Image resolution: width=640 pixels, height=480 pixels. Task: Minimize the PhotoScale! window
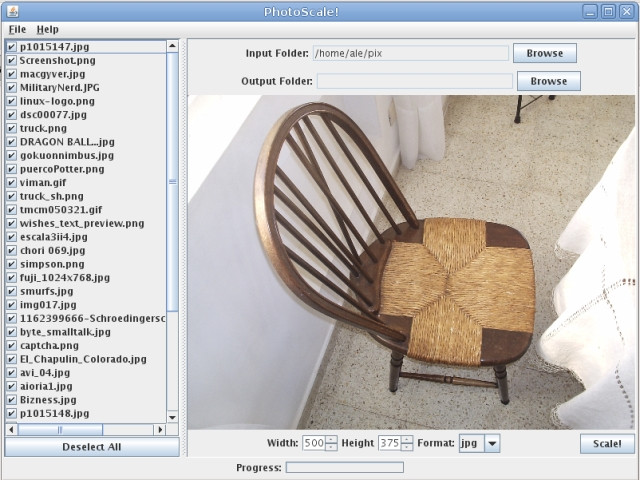589,11
